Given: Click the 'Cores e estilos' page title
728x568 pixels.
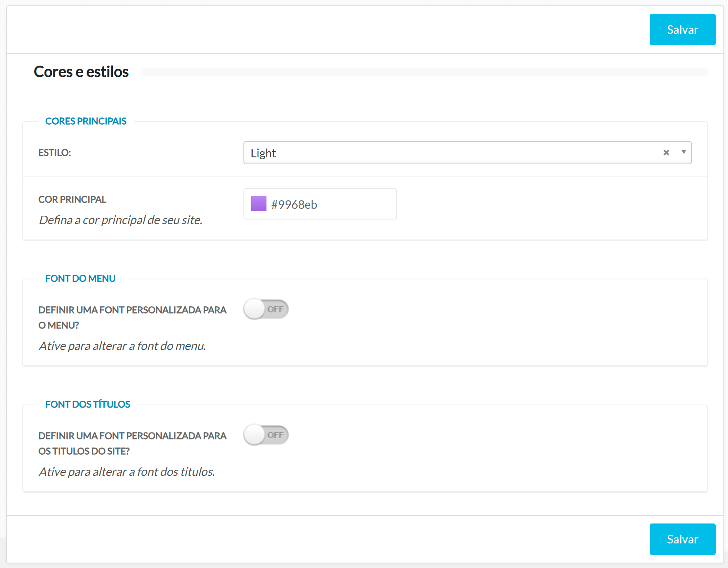Looking at the screenshot, I should (81, 72).
